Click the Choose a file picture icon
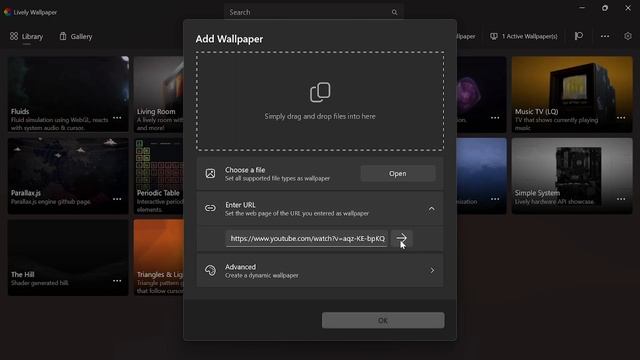Screen dimensions: 640x360 (210, 173)
